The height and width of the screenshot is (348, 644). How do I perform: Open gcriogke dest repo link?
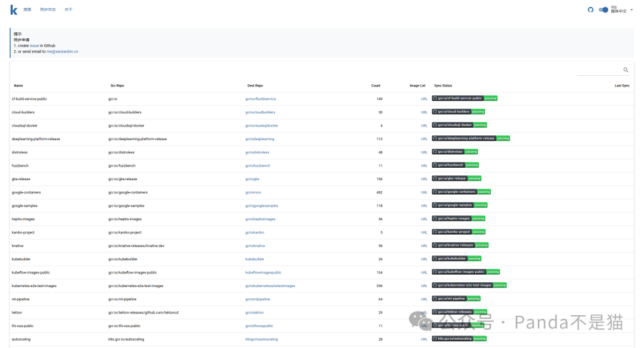tap(252, 179)
